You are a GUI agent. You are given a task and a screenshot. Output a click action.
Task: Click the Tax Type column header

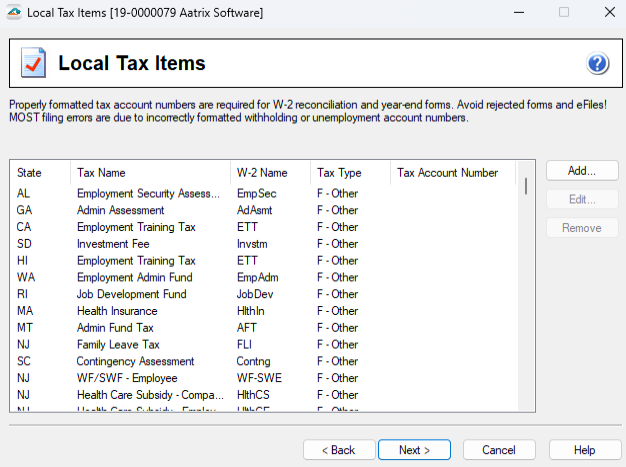(350, 173)
